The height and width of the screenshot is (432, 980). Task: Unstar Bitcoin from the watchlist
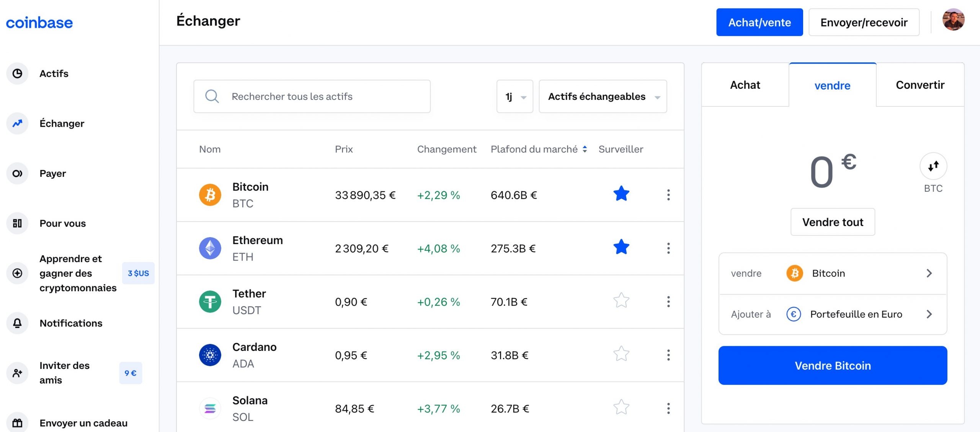(621, 194)
